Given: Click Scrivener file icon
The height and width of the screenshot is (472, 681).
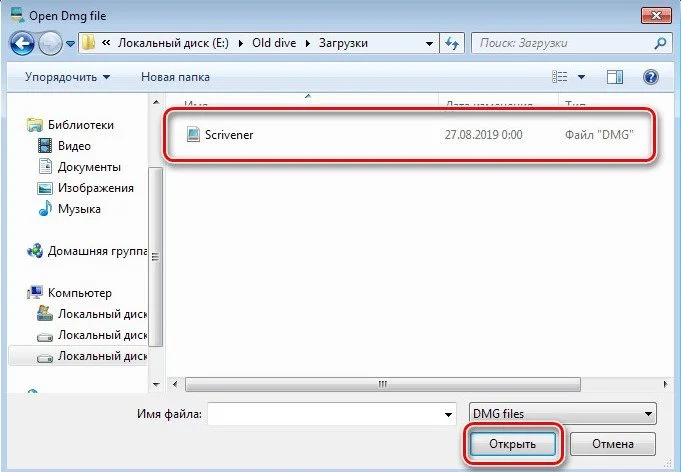Looking at the screenshot, I should click(193, 135).
